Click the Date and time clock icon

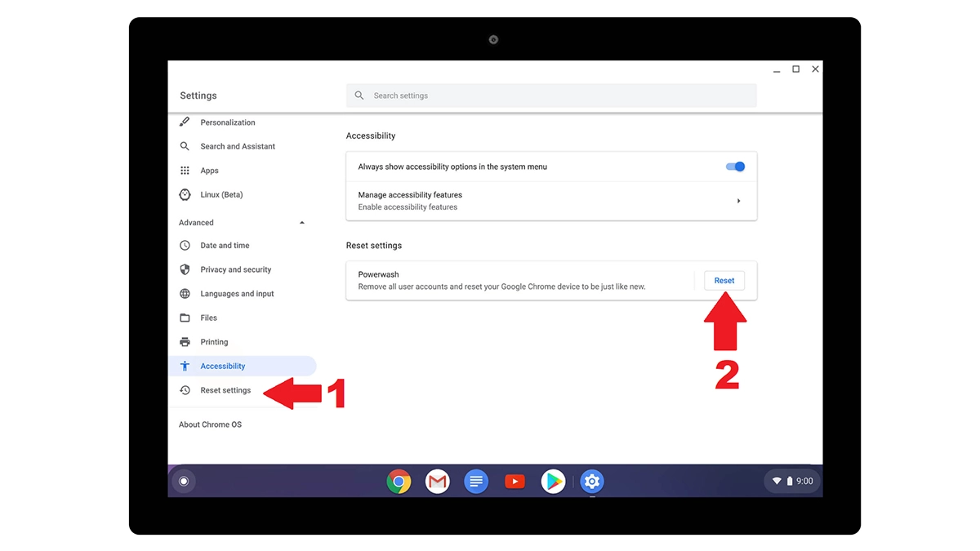pyautogui.click(x=185, y=246)
